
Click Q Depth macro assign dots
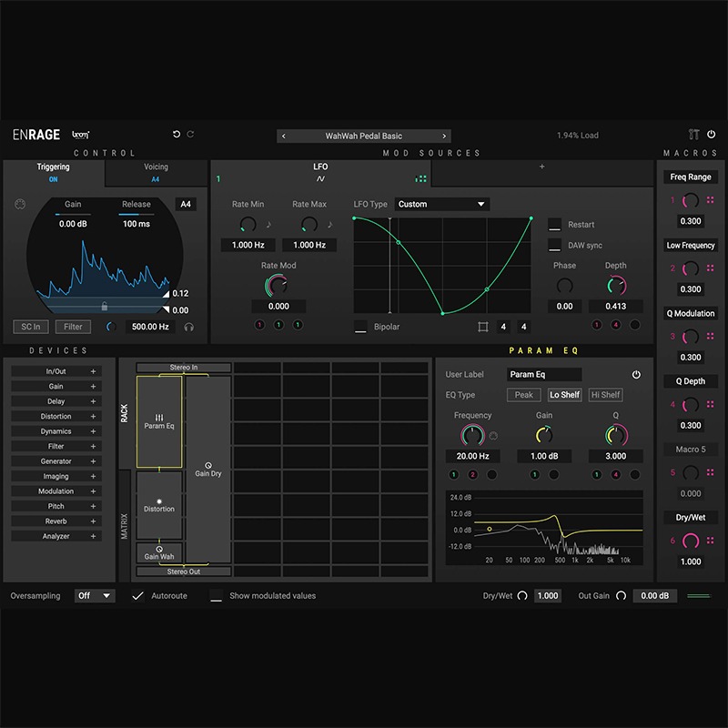710,404
